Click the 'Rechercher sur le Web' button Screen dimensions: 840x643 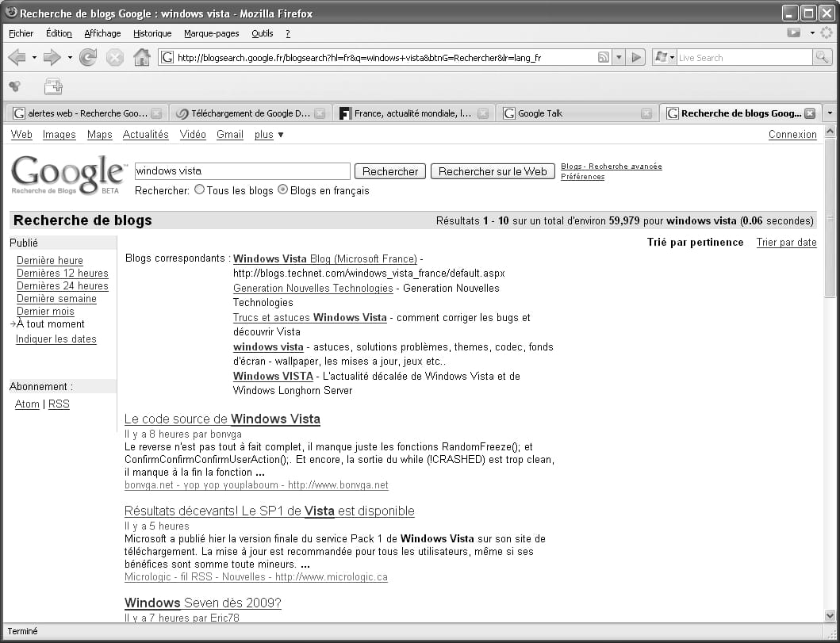pyautogui.click(x=493, y=171)
